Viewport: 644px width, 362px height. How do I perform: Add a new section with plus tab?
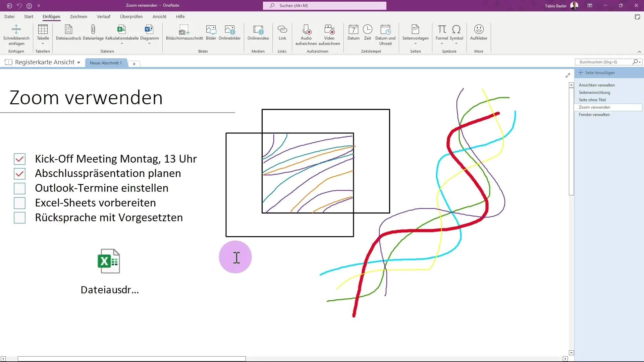point(134,64)
